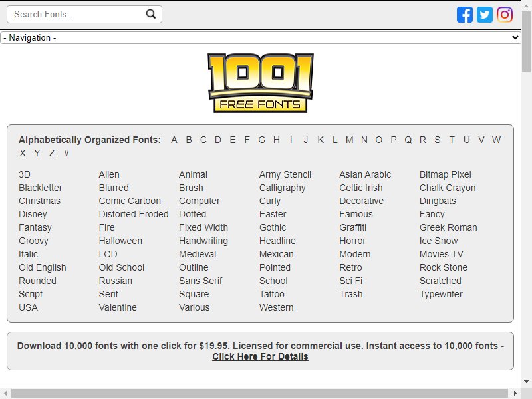This screenshot has width=532, height=399.
Task: Open the Dingbats category
Action: point(438,201)
